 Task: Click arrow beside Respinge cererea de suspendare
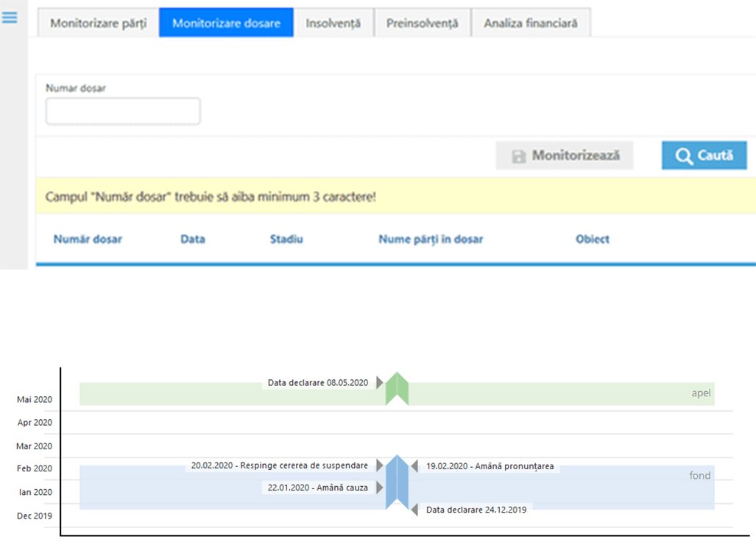click(380, 466)
